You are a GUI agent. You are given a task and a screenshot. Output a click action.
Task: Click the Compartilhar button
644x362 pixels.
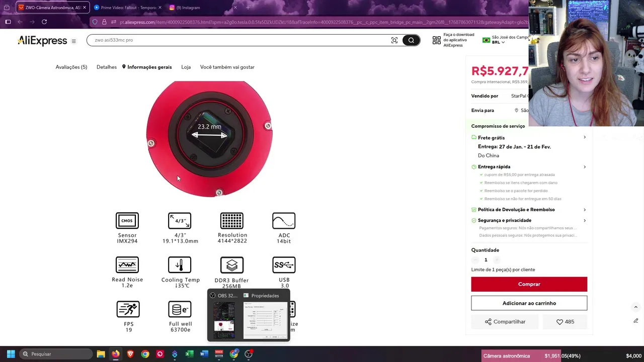click(505, 322)
